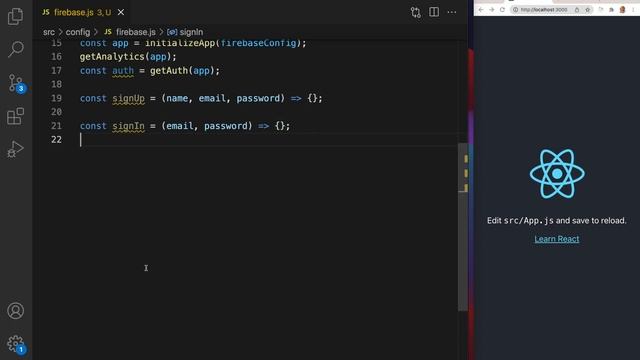Screen dimensions: 640x360
Task: Click 'Edit src/App.js and save to reload' text
Action: pos(557,221)
